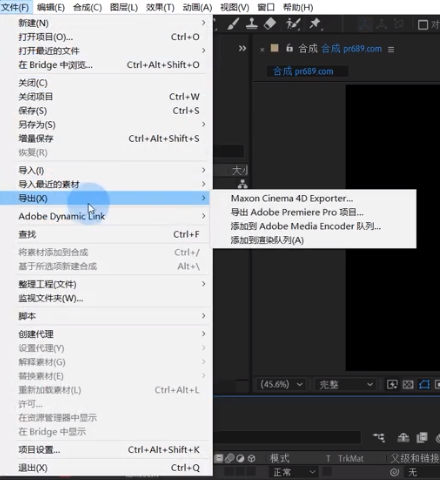440x480 pixels.
Task: Click the lock icon on composition panel
Action: tap(289, 48)
